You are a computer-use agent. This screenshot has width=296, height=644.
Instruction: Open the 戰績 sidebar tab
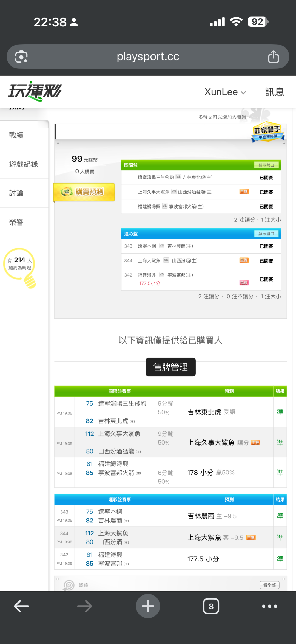point(16,135)
